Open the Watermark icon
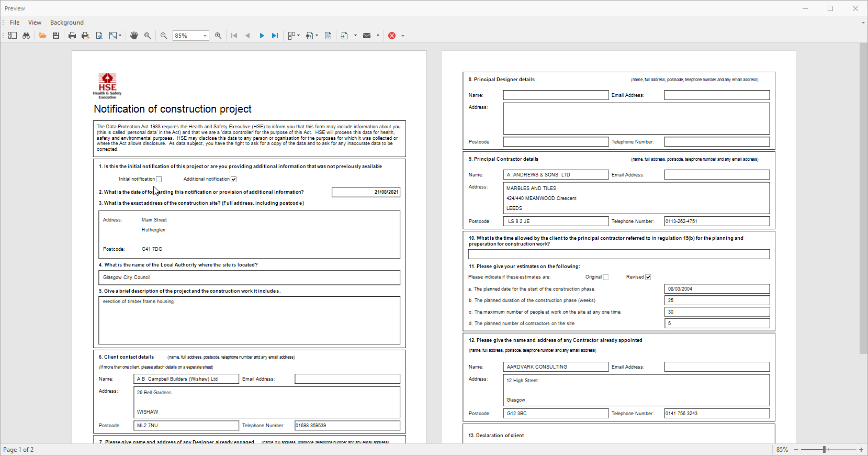 328,36
